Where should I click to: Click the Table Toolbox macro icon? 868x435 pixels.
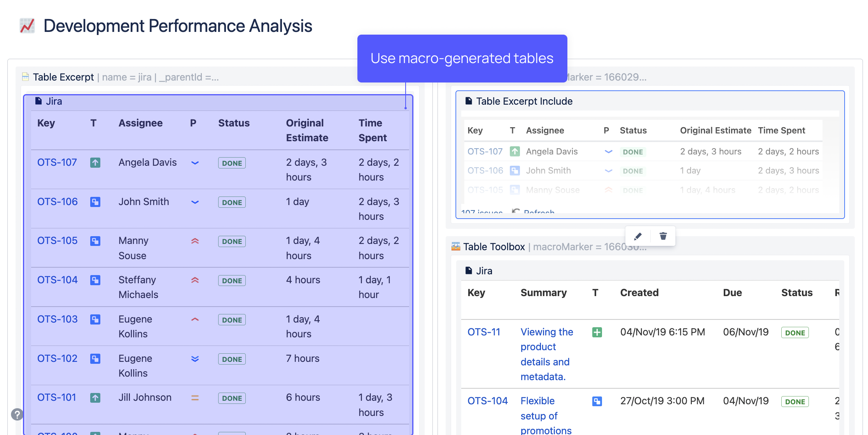pos(455,246)
